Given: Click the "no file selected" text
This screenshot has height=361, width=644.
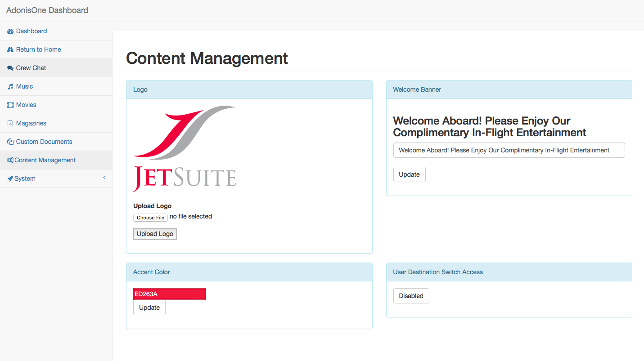Looking at the screenshot, I should click(x=191, y=217).
